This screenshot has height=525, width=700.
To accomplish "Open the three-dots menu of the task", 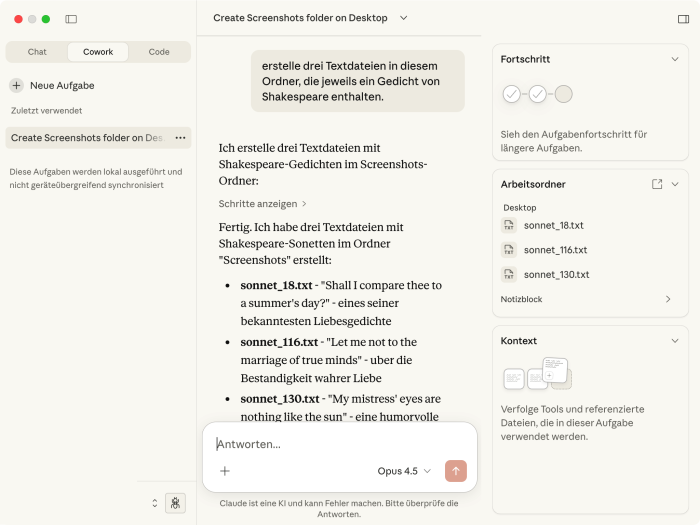I will click(180, 138).
